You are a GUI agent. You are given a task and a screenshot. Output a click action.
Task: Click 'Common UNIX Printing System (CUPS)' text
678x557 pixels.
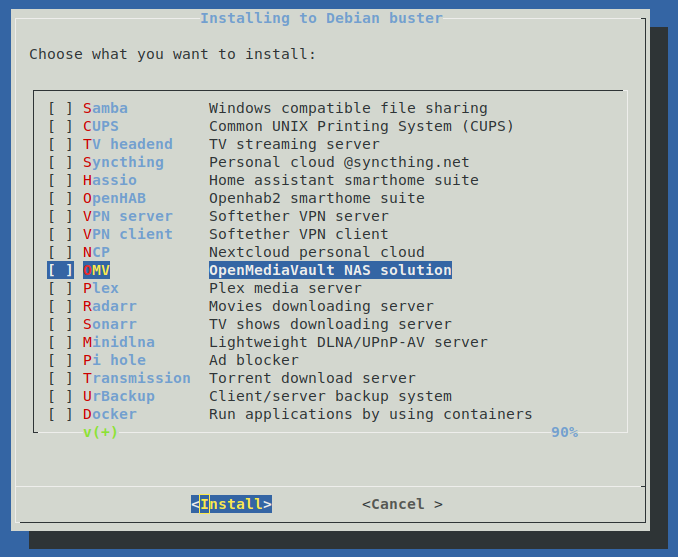point(362,126)
